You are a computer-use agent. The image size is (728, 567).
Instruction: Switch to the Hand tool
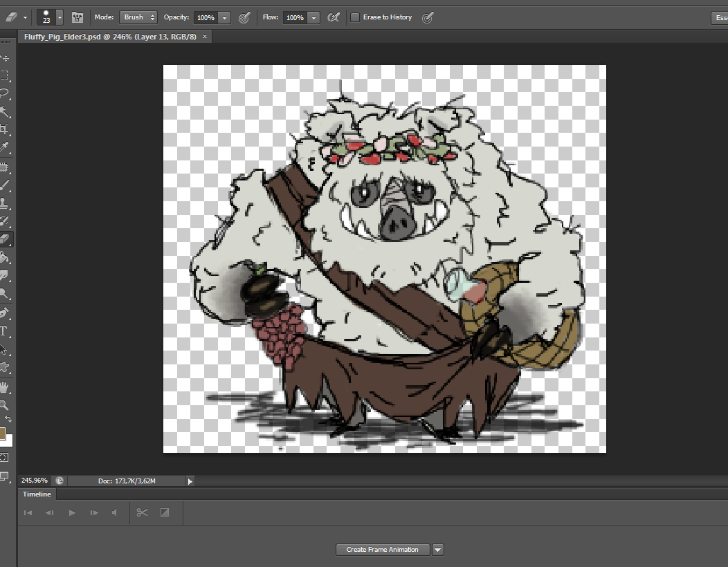point(5,387)
